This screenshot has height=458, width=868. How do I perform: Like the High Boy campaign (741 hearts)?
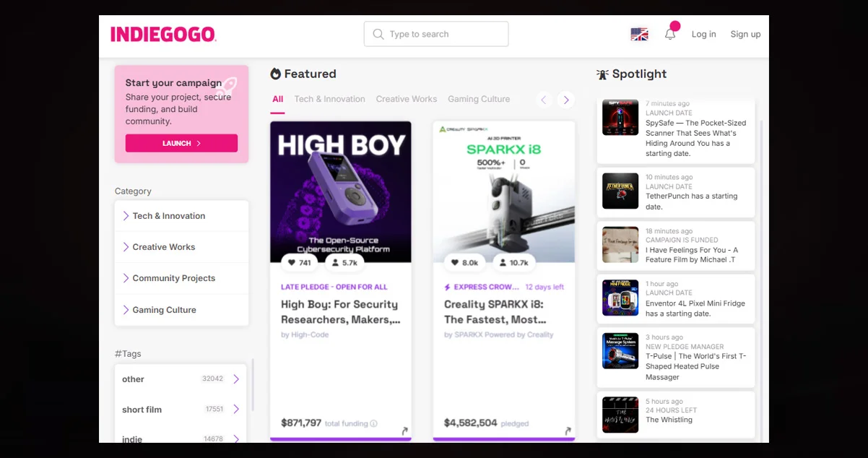point(299,263)
